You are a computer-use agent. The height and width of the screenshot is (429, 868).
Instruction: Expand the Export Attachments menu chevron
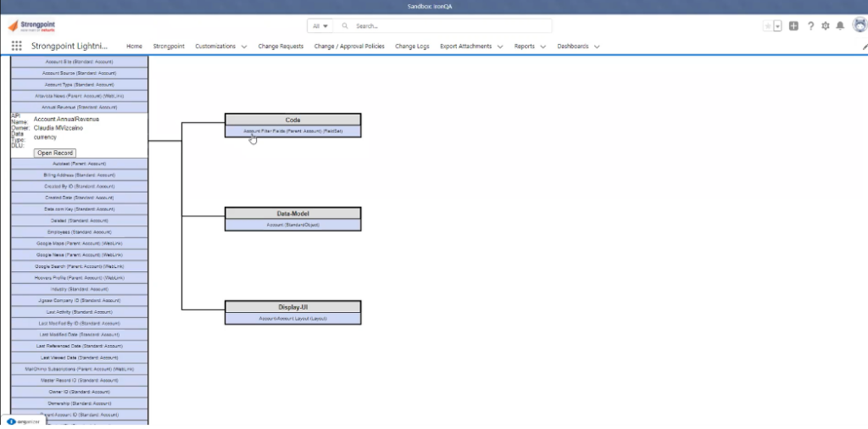500,47
